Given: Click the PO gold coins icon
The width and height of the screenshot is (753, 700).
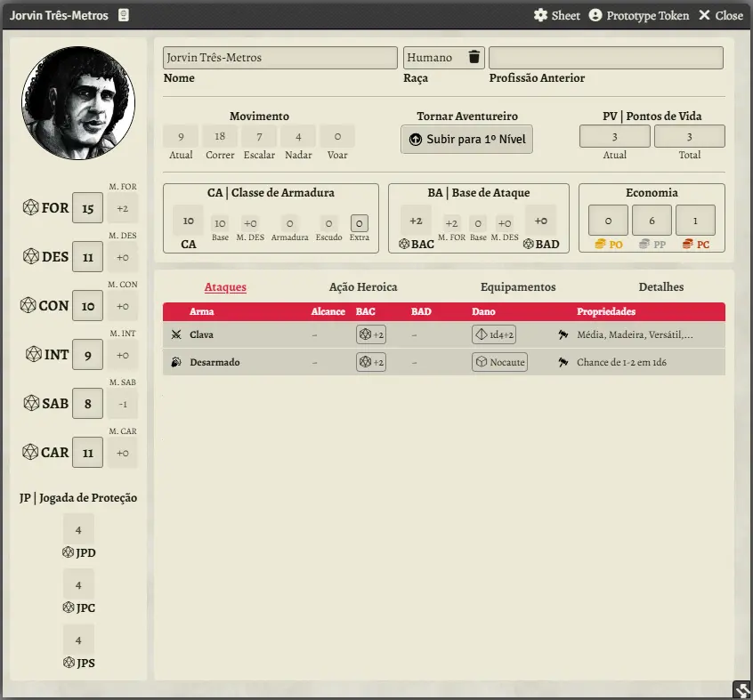Looking at the screenshot, I should 600,245.
